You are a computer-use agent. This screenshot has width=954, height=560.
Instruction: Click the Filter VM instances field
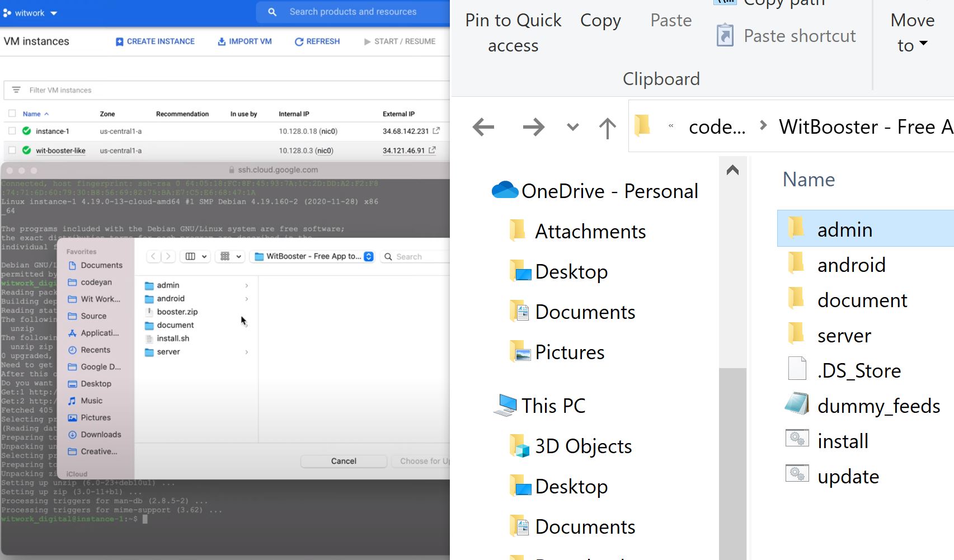(x=227, y=90)
